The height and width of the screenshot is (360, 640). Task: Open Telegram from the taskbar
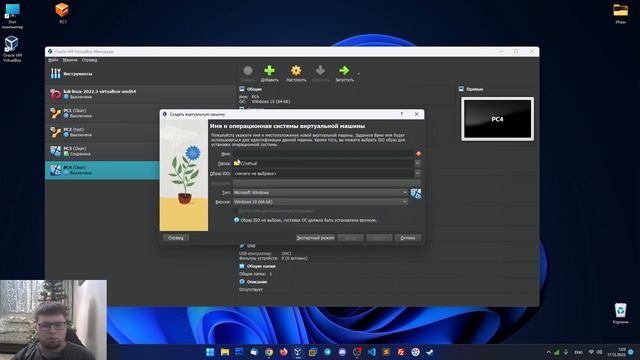327,352
